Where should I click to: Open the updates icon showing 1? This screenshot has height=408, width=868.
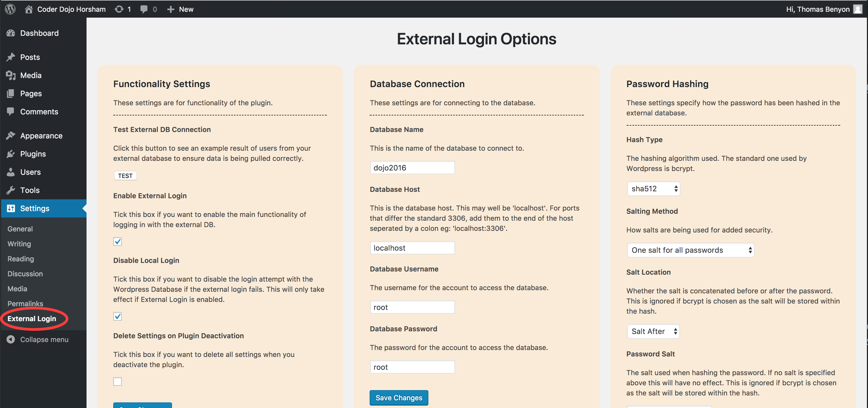click(119, 9)
